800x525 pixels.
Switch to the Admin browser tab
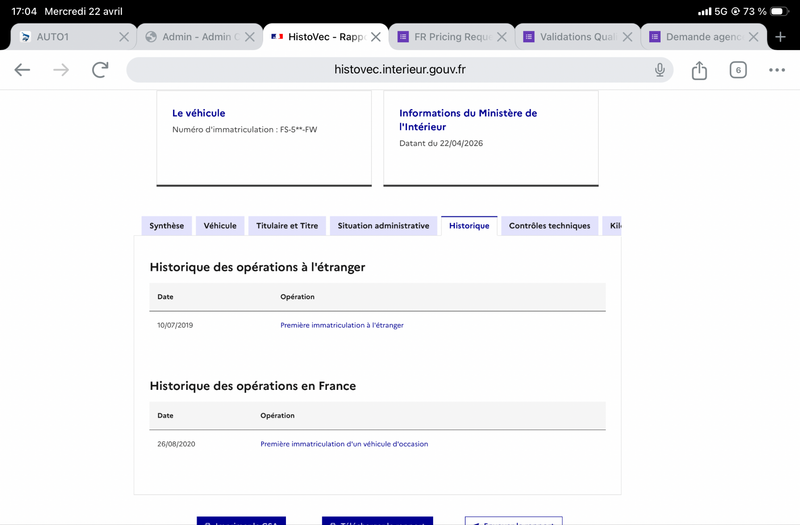click(190, 37)
